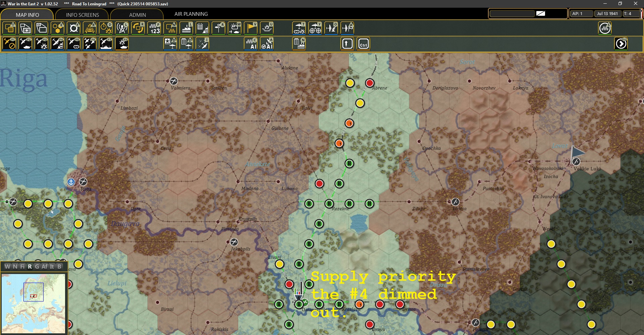Open the air directive star-plane icon
This screenshot has height=335, width=644.
pyautogui.click(x=170, y=44)
